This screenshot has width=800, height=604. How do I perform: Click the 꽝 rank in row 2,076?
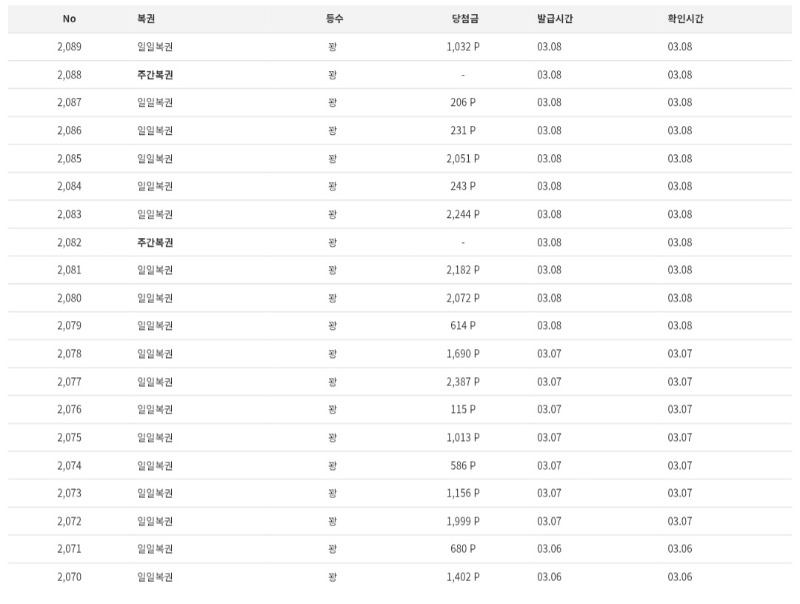tap(332, 410)
